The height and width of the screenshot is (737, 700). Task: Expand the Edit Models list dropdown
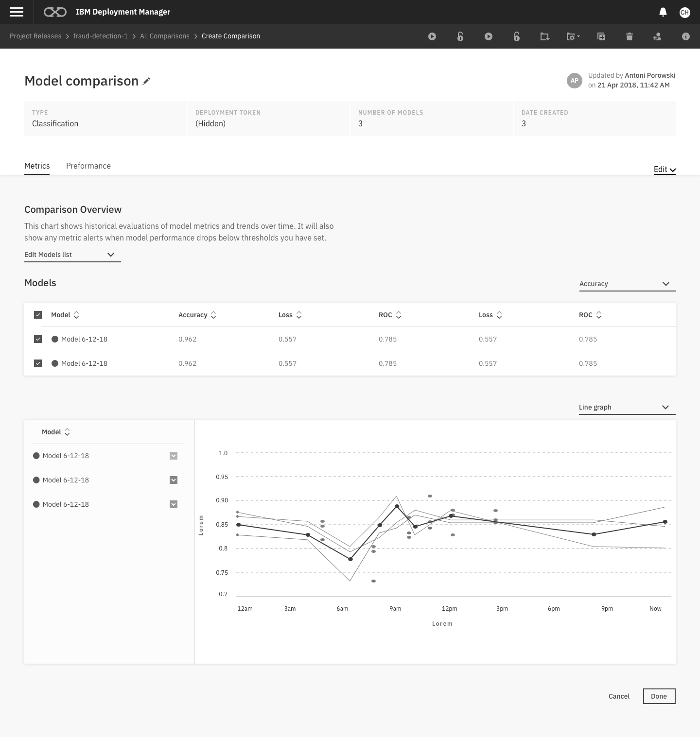coord(72,255)
